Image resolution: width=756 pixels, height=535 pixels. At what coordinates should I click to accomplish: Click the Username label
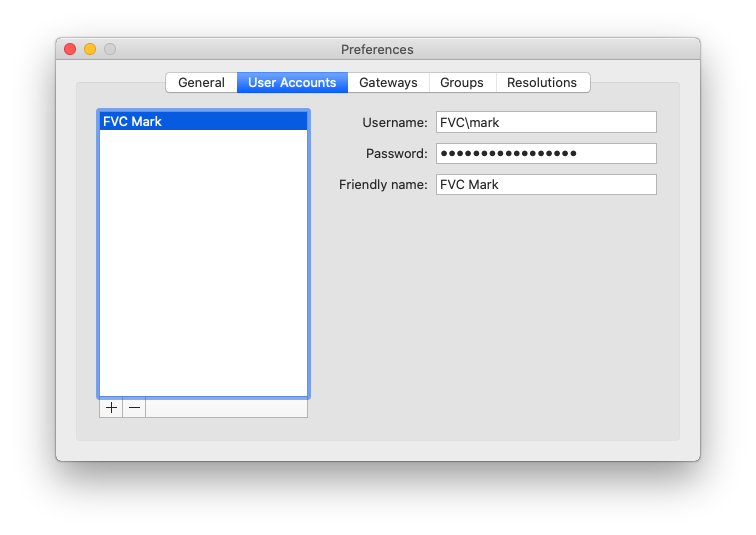tap(394, 122)
